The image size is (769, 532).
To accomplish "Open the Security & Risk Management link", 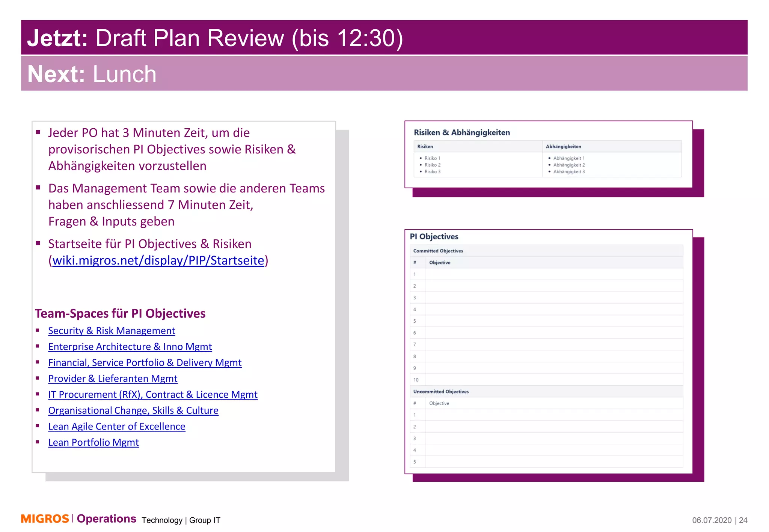I will pyautogui.click(x=112, y=331).
